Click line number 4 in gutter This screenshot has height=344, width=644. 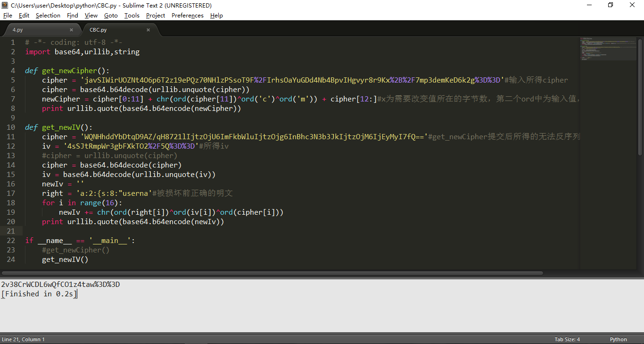pyautogui.click(x=13, y=71)
